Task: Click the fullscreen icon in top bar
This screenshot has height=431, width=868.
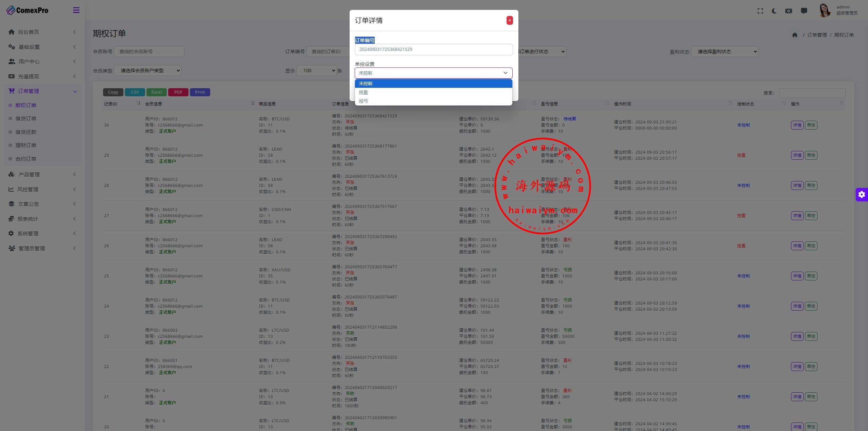Action: tap(760, 11)
